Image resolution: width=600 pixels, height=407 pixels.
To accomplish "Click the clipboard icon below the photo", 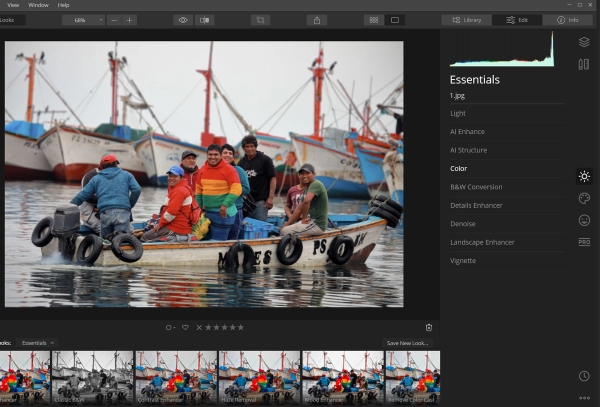I will 429,327.
